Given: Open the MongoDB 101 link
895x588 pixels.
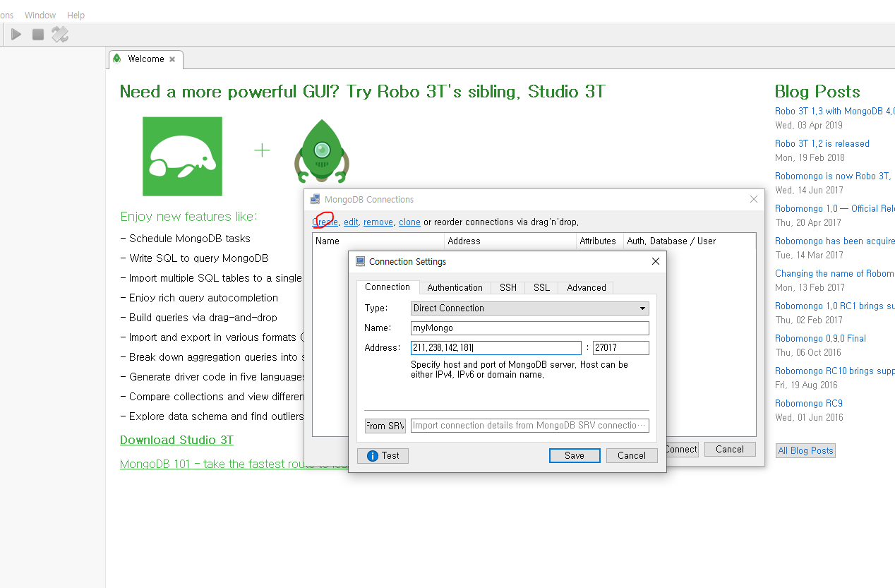Looking at the screenshot, I should (234, 464).
